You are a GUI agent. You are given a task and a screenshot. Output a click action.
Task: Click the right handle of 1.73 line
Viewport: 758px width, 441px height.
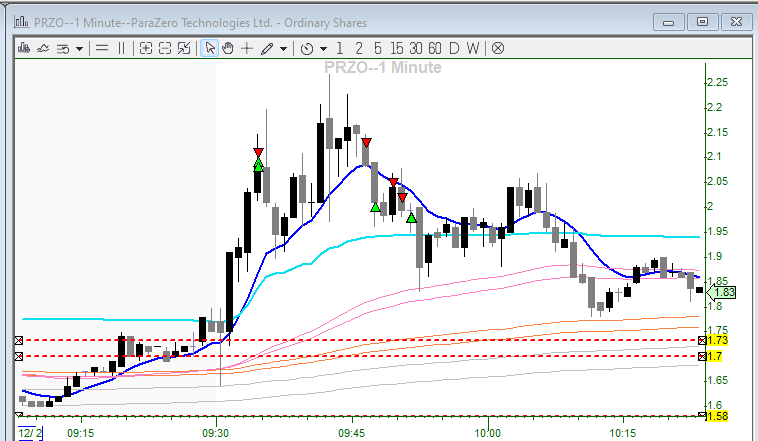click(x=702, y=340)
